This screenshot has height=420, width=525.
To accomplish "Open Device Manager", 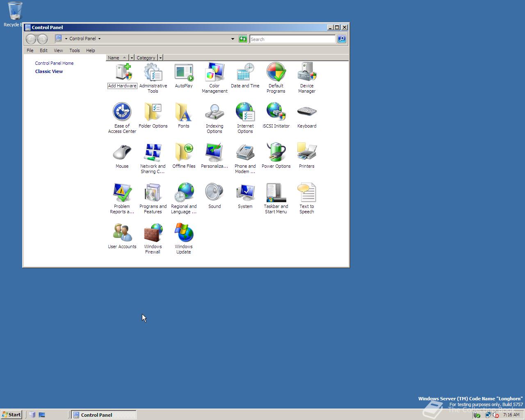I will (x=307, y=78).
